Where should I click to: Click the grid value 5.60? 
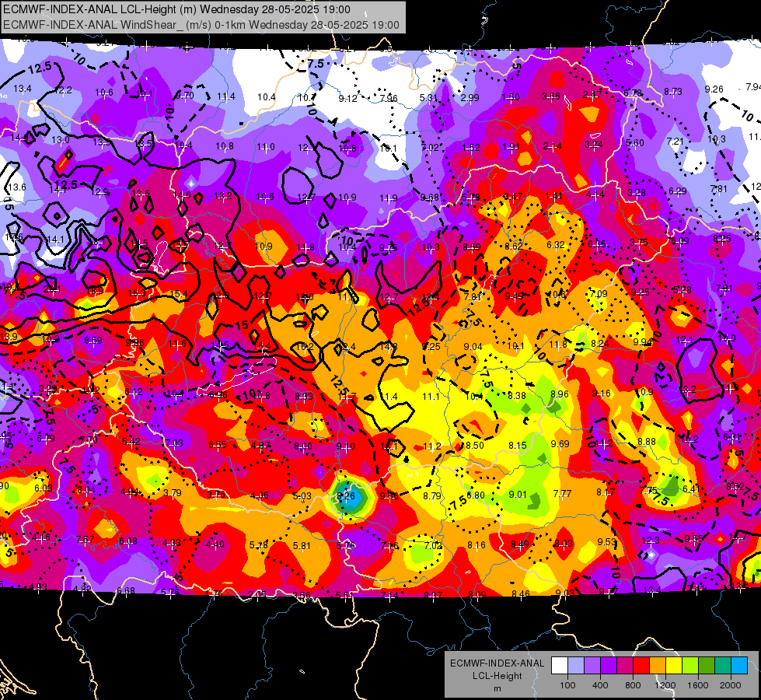pos(635,143)
